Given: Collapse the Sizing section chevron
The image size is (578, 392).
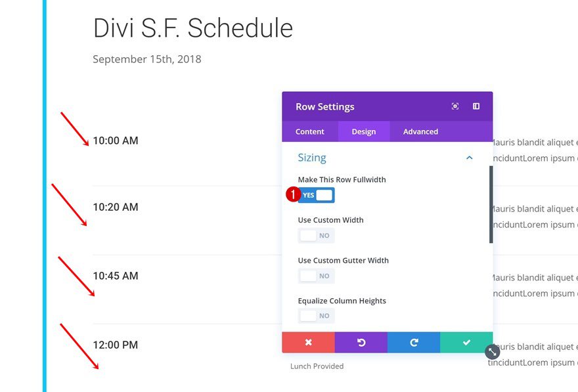Looking at the screenshot, I should (470, 158).
